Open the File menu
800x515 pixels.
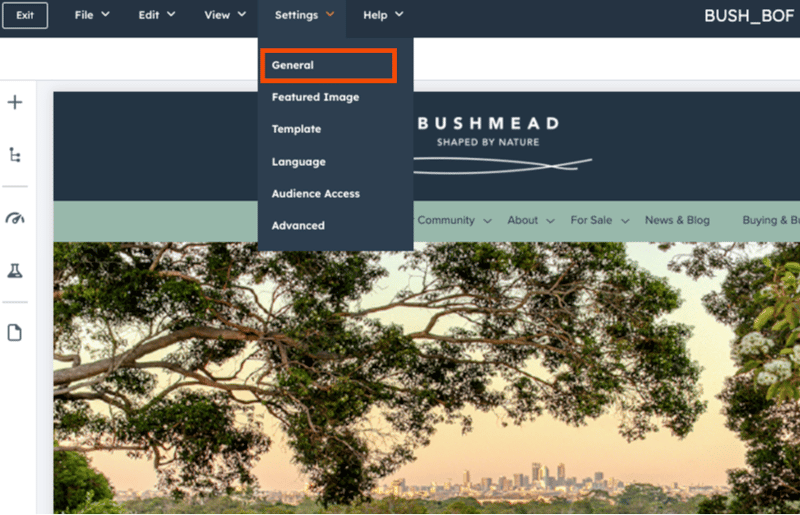coord(92,15)
